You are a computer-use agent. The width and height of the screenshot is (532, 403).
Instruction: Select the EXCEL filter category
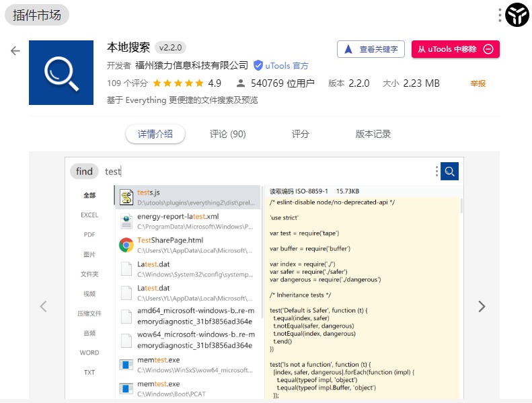pyautogui.click(x=89, y=215)
